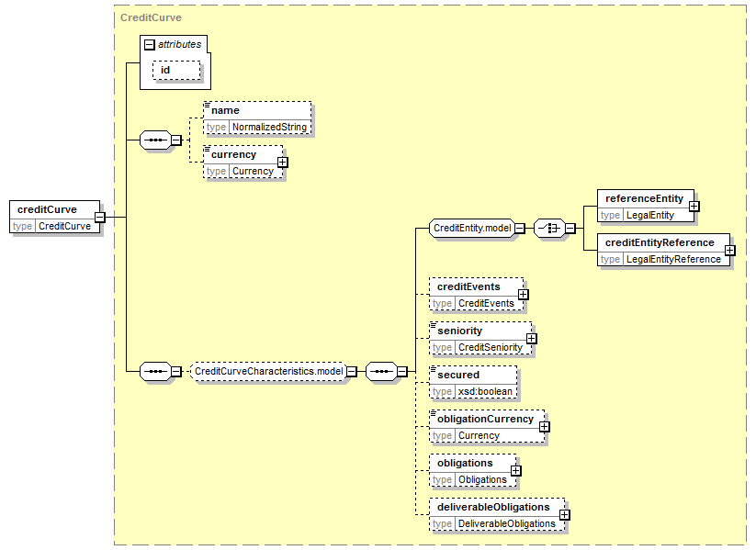
Task: Click the choice compositor icon
Action: tap(549, 228)
